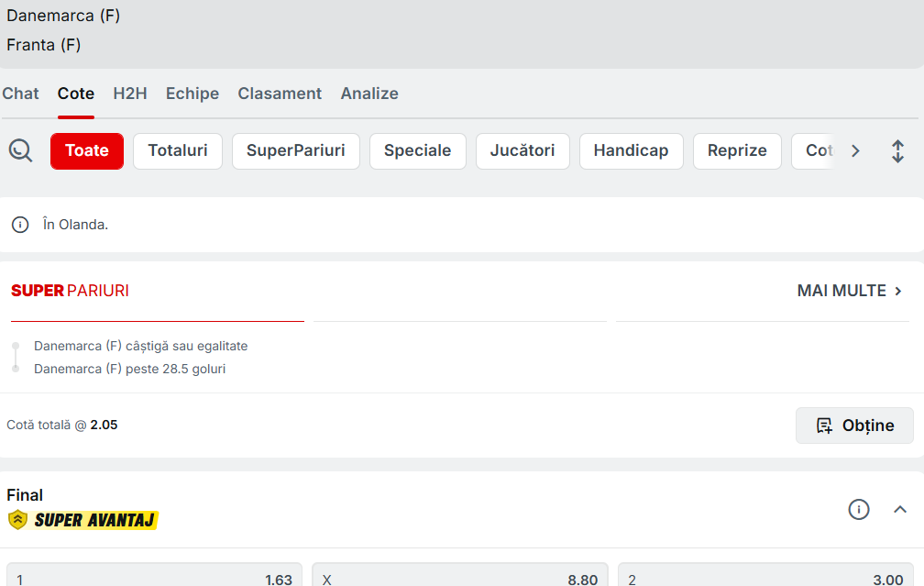Open the H2H tab
This screenshot has height=586, width=924.
[x=130, y=94]
